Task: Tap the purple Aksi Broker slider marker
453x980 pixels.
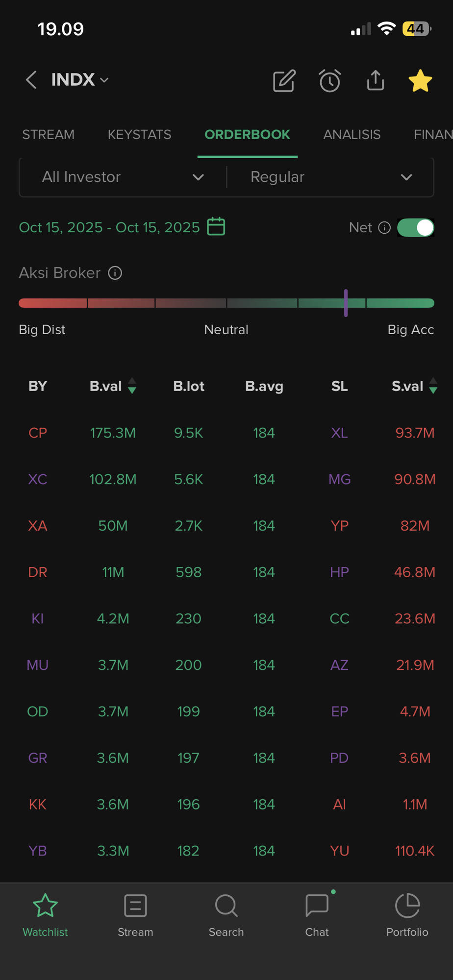Action: [346, 303]
